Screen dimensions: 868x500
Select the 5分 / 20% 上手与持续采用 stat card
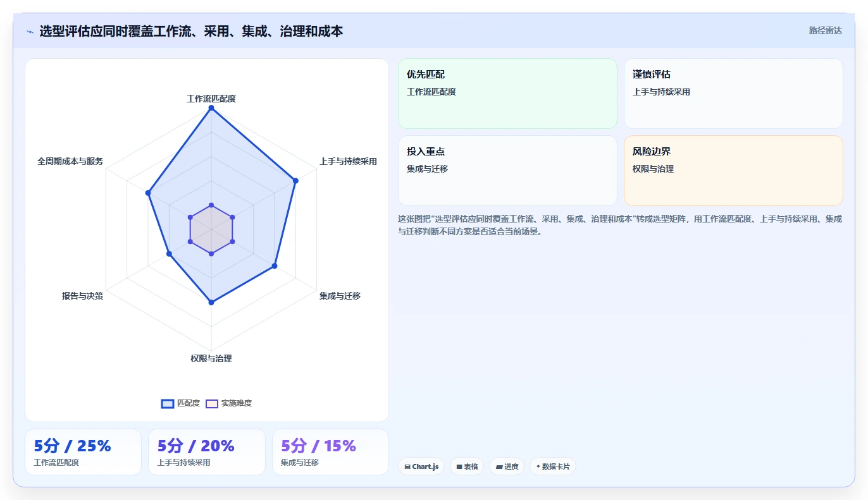[x=207, y=452]
